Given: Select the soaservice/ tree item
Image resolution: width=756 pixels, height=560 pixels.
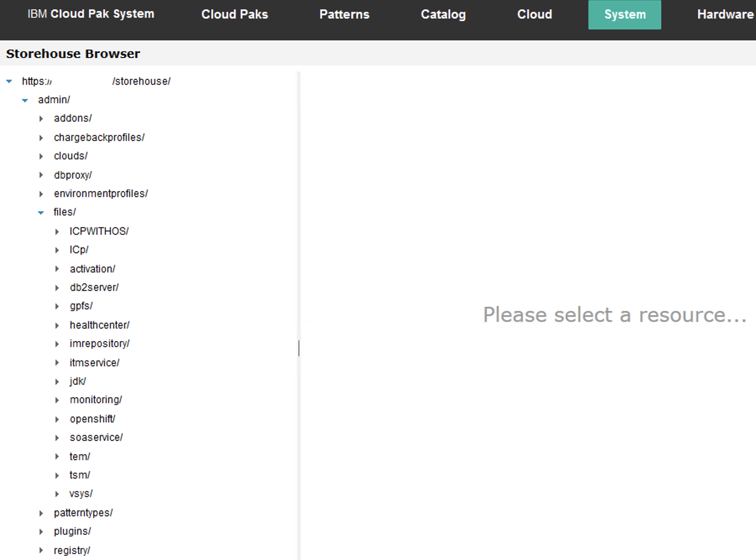Looking at the screenshot, I should click(96, 438).
